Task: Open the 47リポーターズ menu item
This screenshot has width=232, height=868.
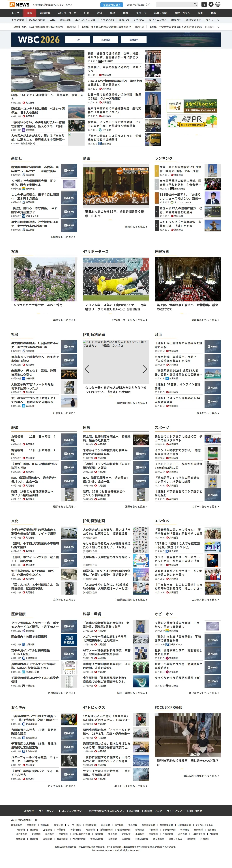Action: (67, 13)
